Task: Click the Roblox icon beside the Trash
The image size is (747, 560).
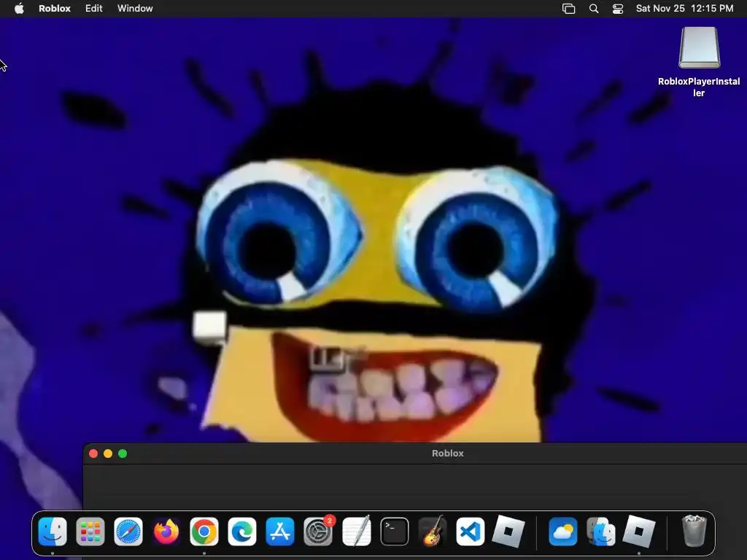Action: tap(639, 531)
